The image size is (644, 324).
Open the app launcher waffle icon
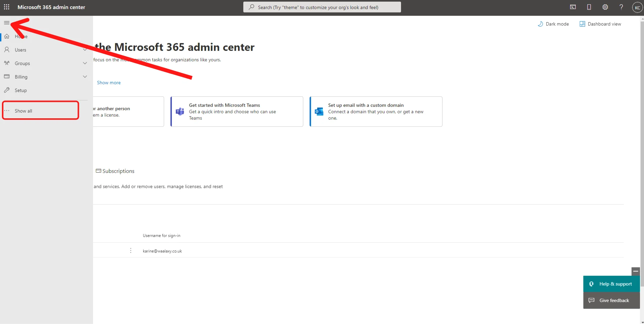(7, 7)
